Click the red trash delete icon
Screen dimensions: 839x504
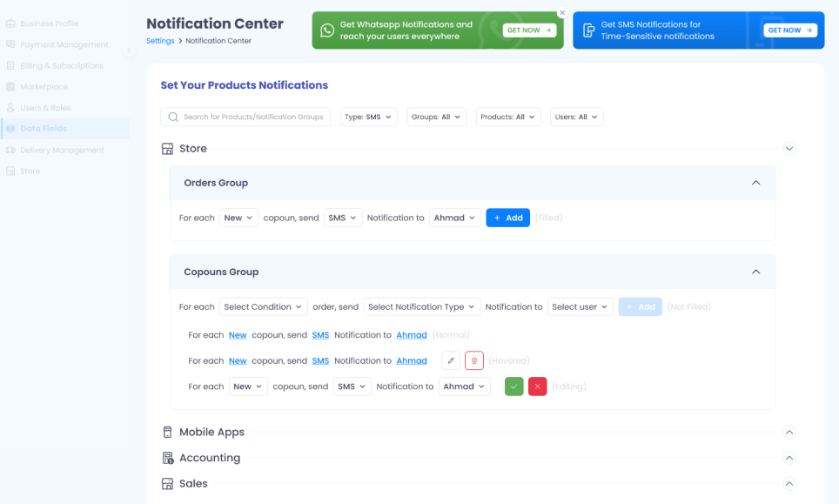[x=474, y=360]
